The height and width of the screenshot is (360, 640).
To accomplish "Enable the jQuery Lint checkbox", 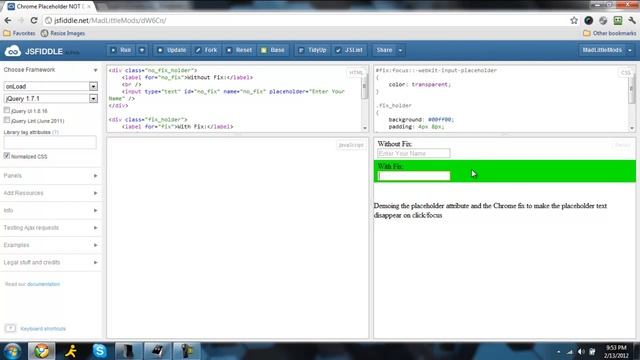I will [7, 120].
